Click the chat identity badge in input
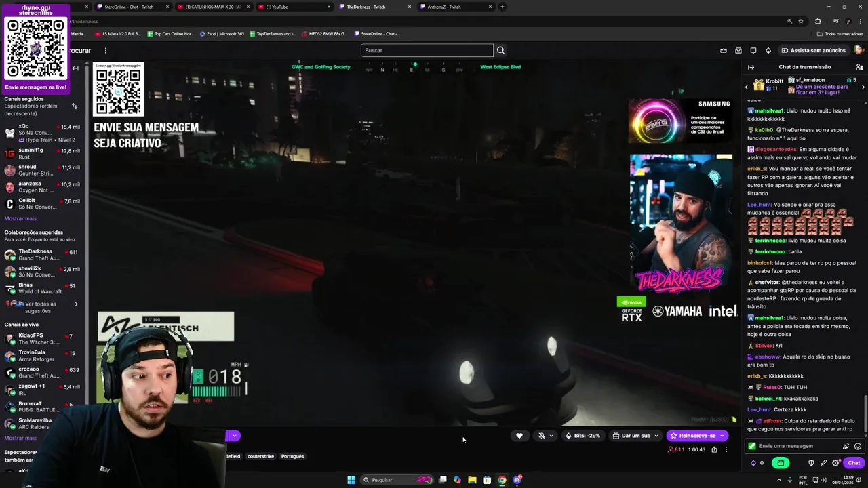The width and height of the screenshot is (868, 488). coord(752,446)
